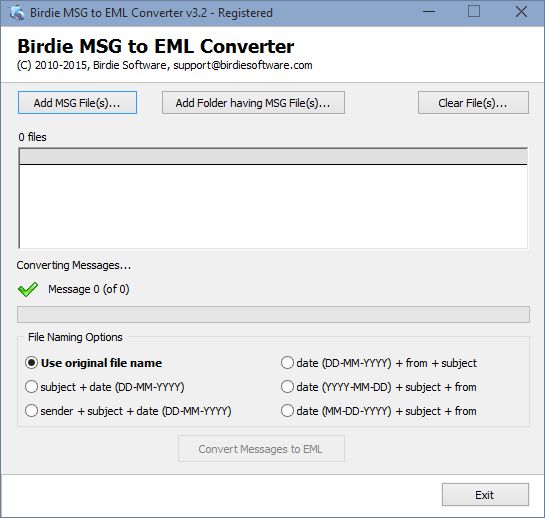Select sender + subject + date naming option
This screenshot has height=518, width=545.
pyautogui.click(x=128, y=411)
